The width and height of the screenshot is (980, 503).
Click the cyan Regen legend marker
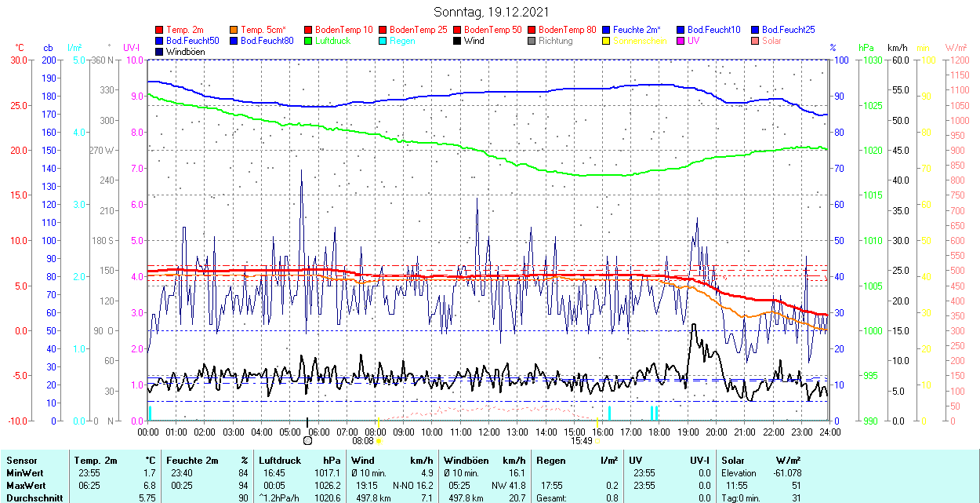(x=384, y=41)
